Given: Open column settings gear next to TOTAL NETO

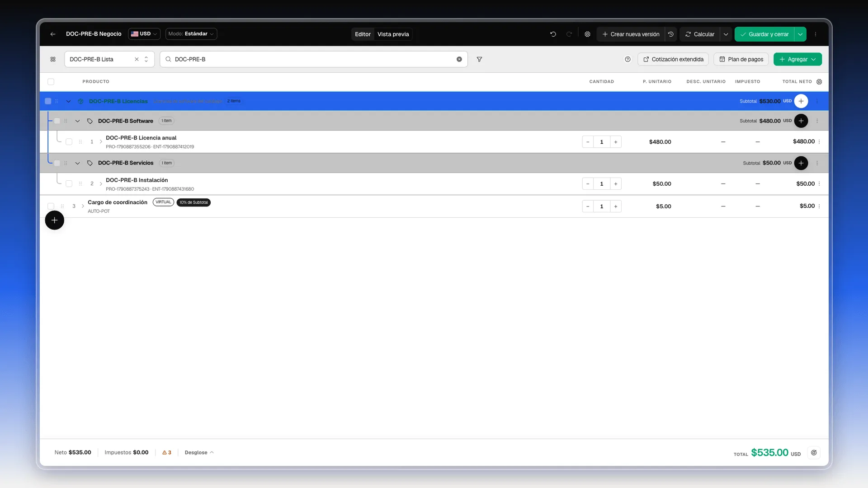Looking at the screenshot, I should [x=819, y=82].
